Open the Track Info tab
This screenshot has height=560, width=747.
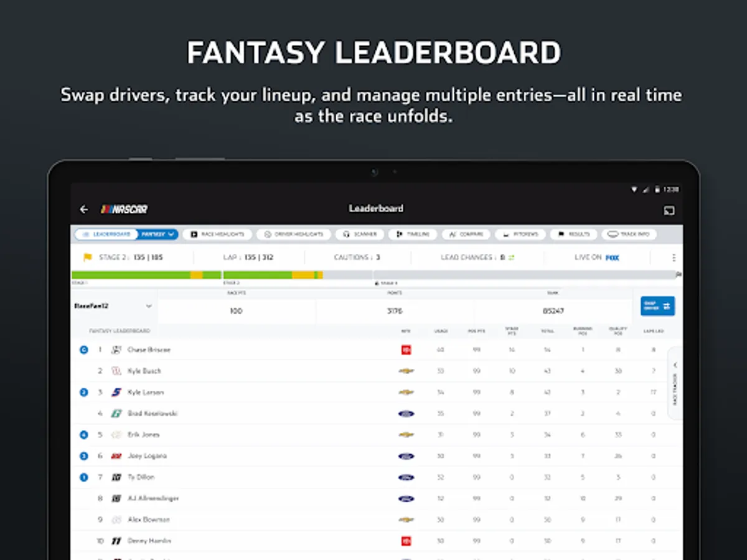pos(629,235)
